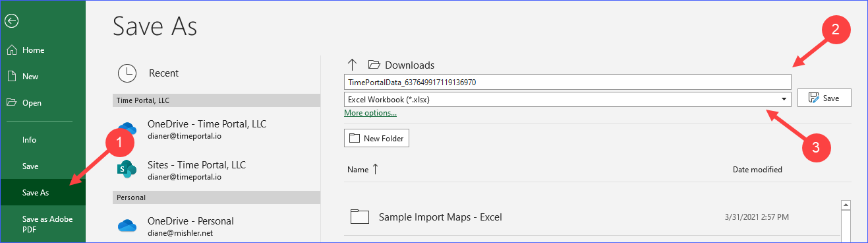Sort by Date modified column header

pos(757,170)
